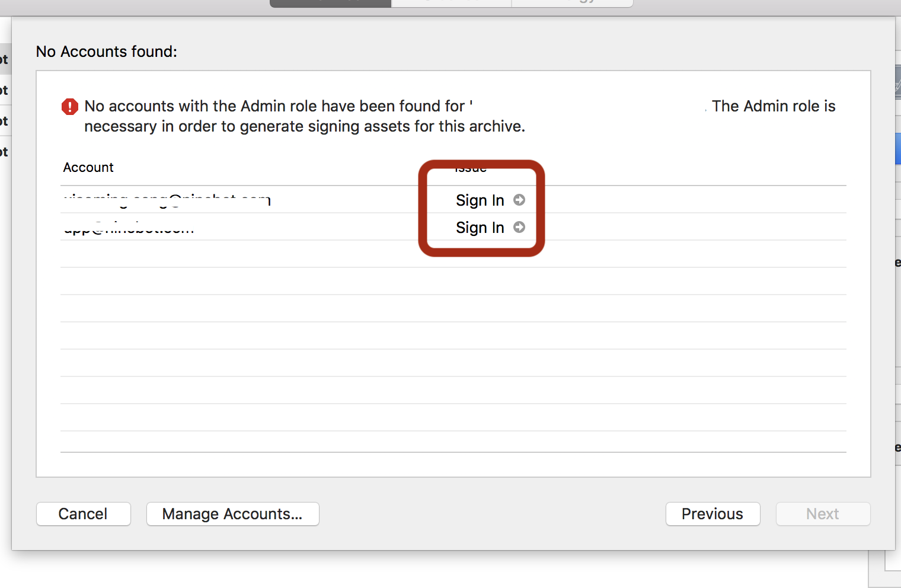Click the grayed-out Next button
Viewport: 901px width, 588px height.
tap(823, 514)
